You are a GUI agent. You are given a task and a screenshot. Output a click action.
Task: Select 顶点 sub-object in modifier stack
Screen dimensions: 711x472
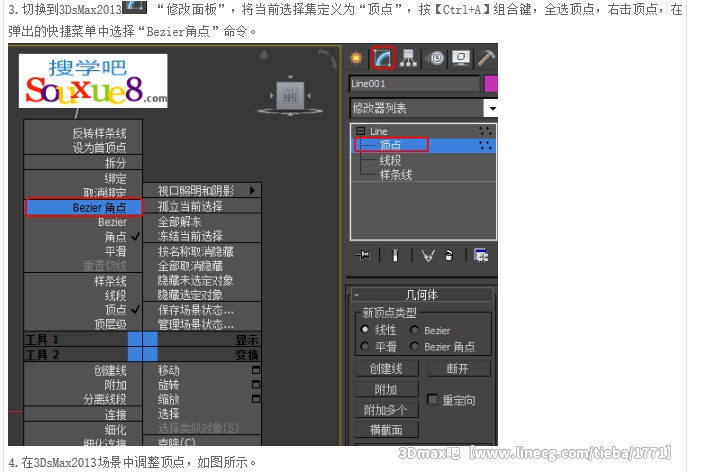(390, 145)
